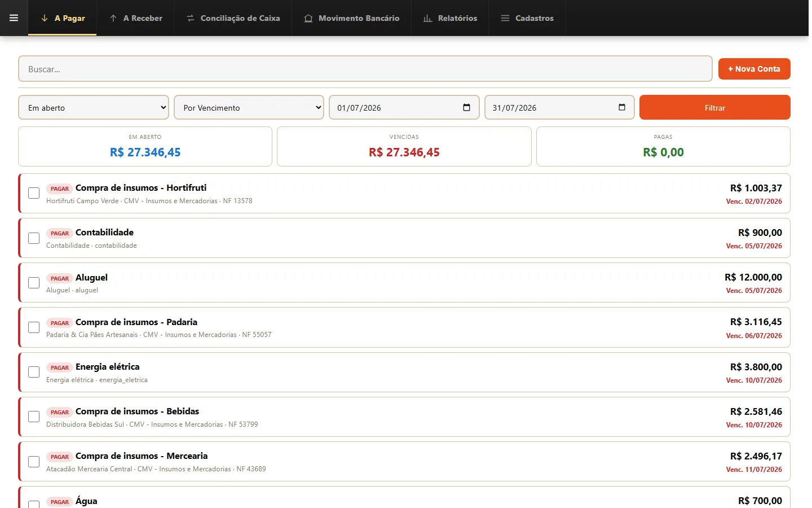Expand the Por Vencimento sorting dropdown
The width and height of the screenshot is (812, 508).
click(249, 107)
